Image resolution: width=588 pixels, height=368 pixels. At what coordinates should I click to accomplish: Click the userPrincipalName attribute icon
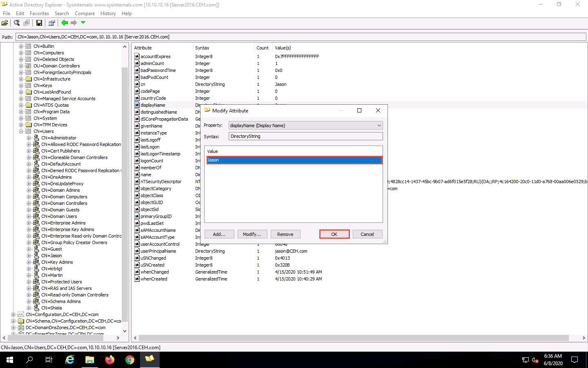[137, 251]
